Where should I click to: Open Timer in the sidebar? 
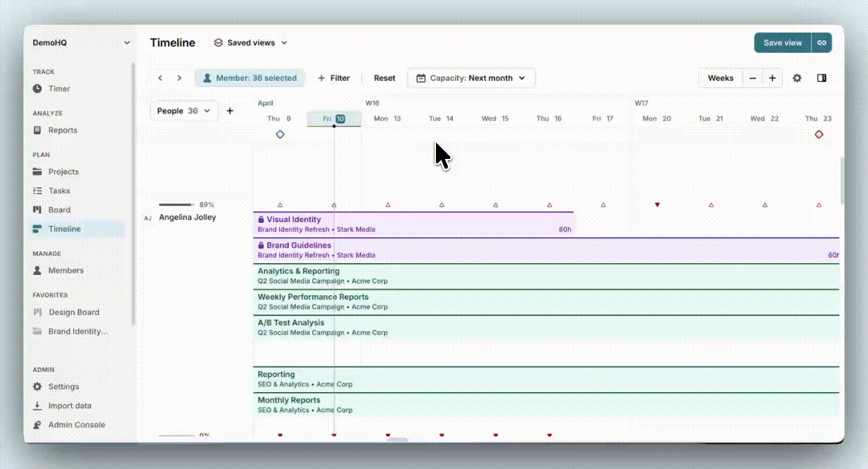[x=59, y=89]
